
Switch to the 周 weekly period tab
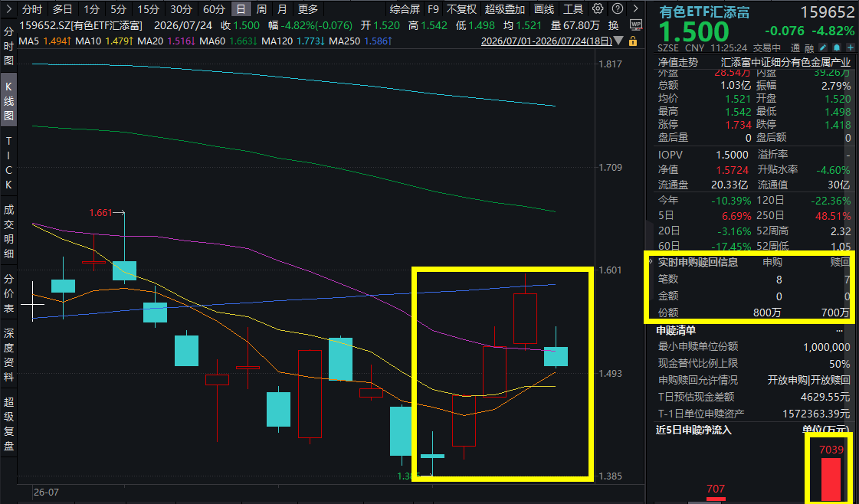point(261,8)
